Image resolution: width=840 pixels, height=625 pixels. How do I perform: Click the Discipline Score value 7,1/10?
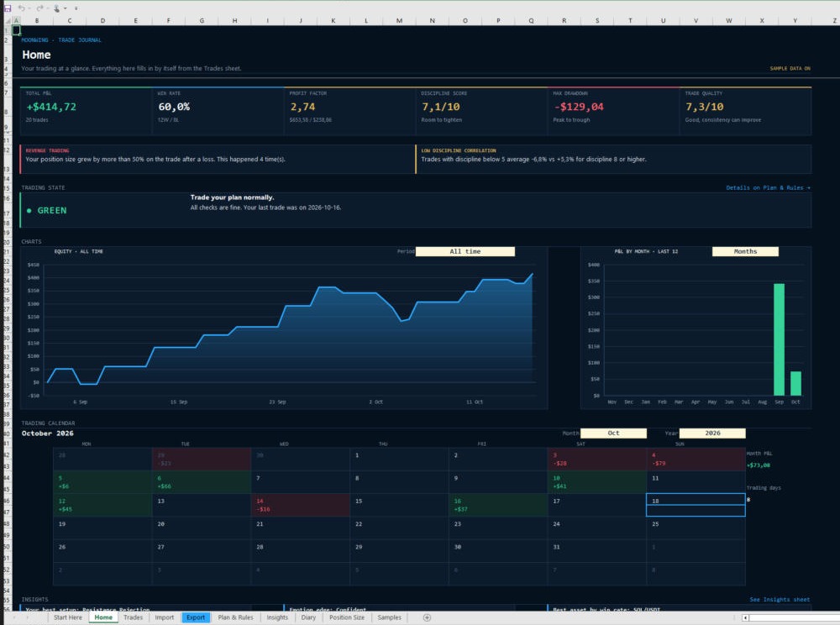coord(441,108)
